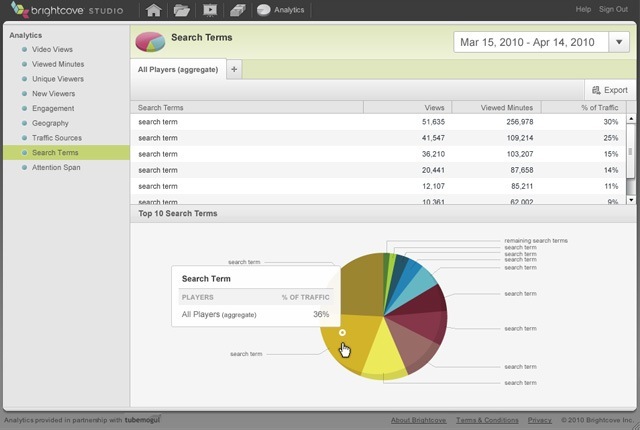The image size is (640, 430).
Task: Select Attention Span in sidebar
Action: click(x=56, y=167)
